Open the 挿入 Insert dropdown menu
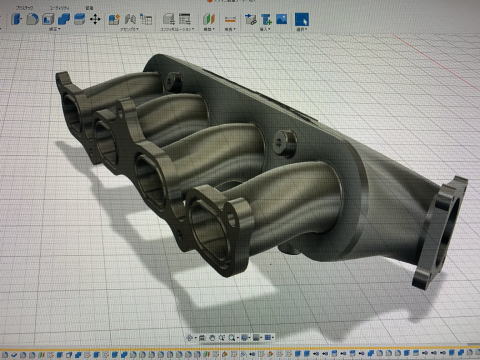Viewport: 480px width, 360px height. [x=265, y=29]
